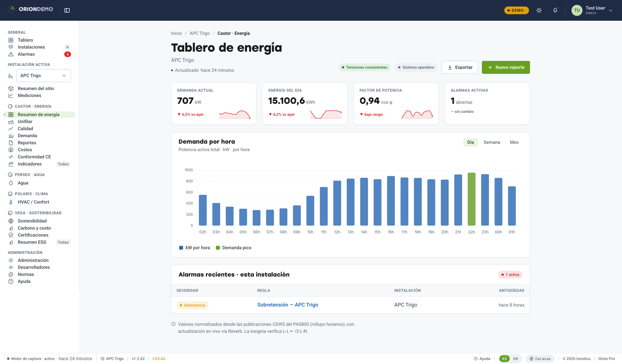Click the TU avatar
This screenshot has height=364, width=622.
[577, 10]
